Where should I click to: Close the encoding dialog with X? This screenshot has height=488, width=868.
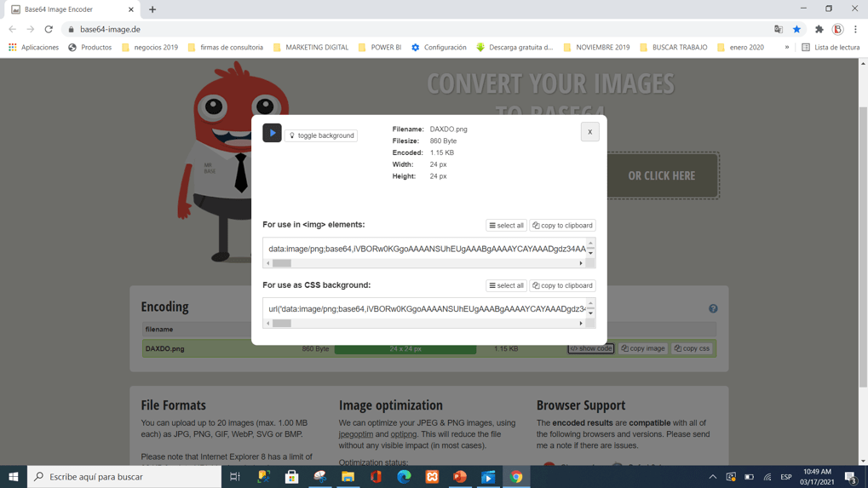(x=589, y=132)
